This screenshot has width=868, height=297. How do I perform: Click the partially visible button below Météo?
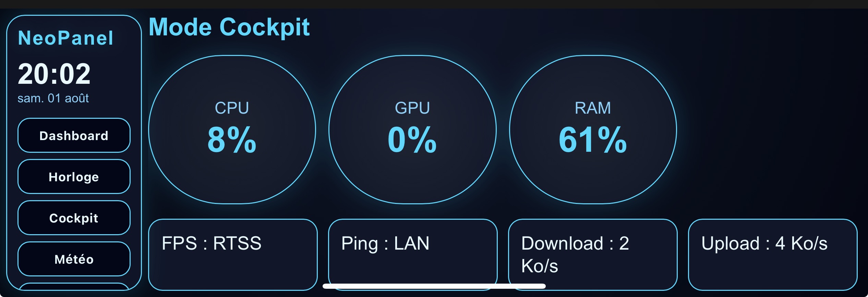tap(74, 287)
